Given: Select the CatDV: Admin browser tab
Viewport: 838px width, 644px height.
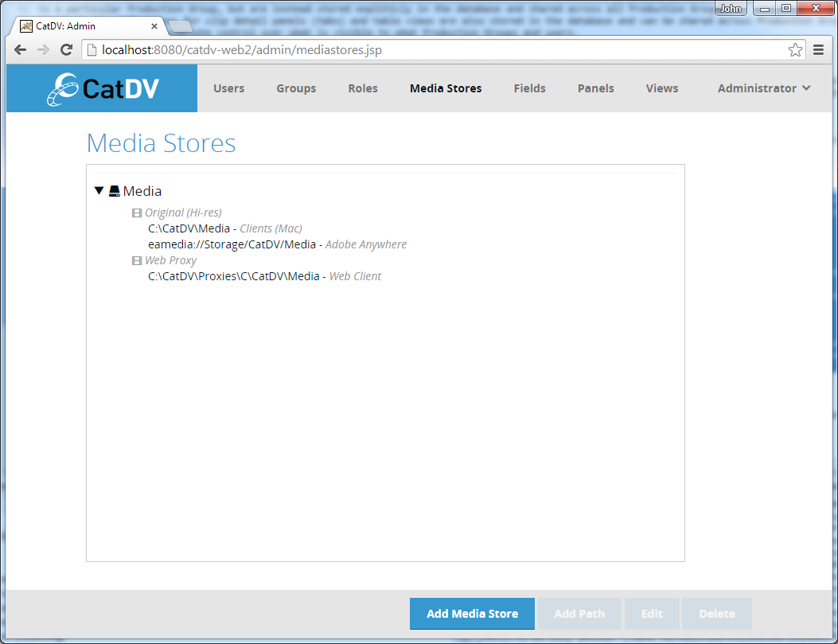Looking at the screenshot, I should 89,25.
